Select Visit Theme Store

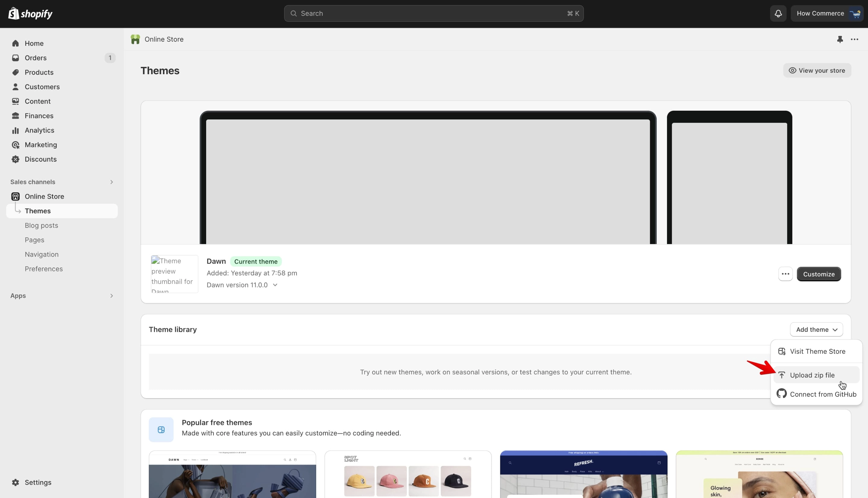click(x=816, y=351)
